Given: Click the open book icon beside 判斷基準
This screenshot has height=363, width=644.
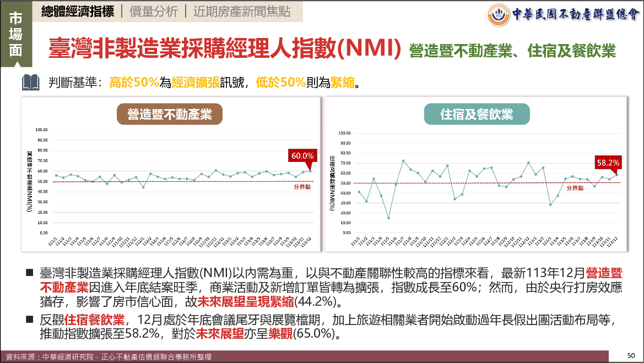Looking at the screenshot, I should point(30,83).
